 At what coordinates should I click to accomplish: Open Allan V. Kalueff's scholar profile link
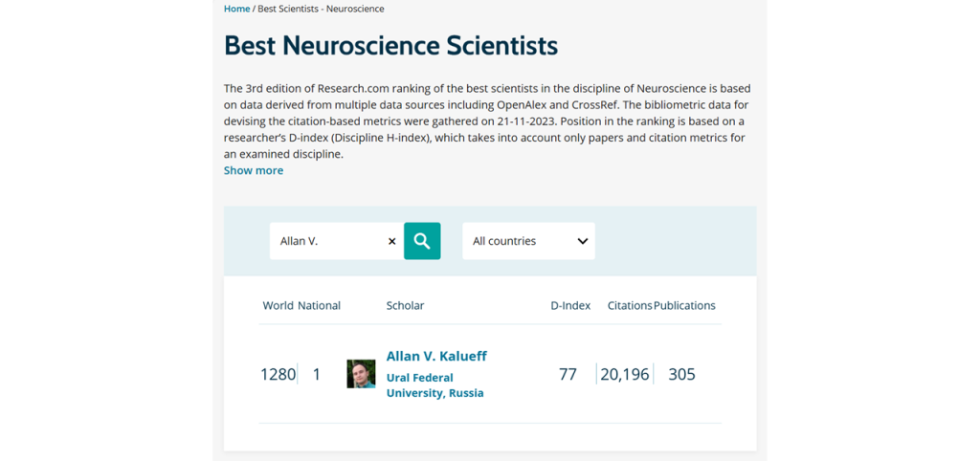click(x=436, y=356)
